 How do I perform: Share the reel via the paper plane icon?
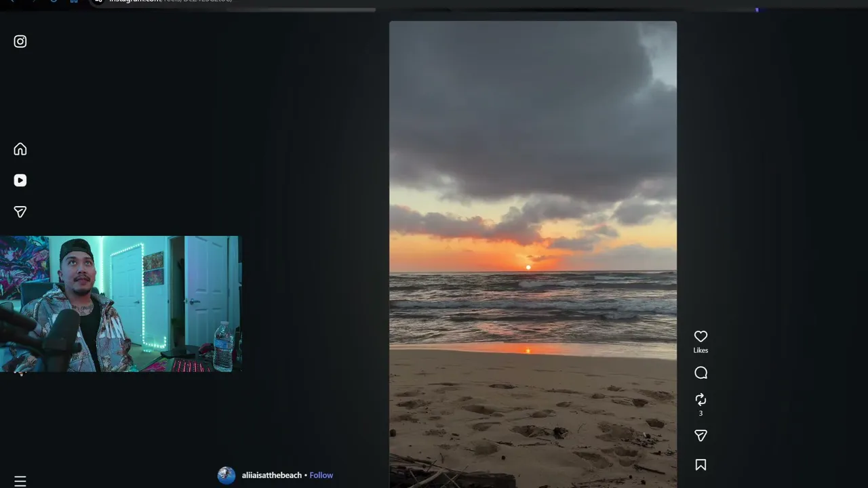pyautogui.click(x=701, y=436)
